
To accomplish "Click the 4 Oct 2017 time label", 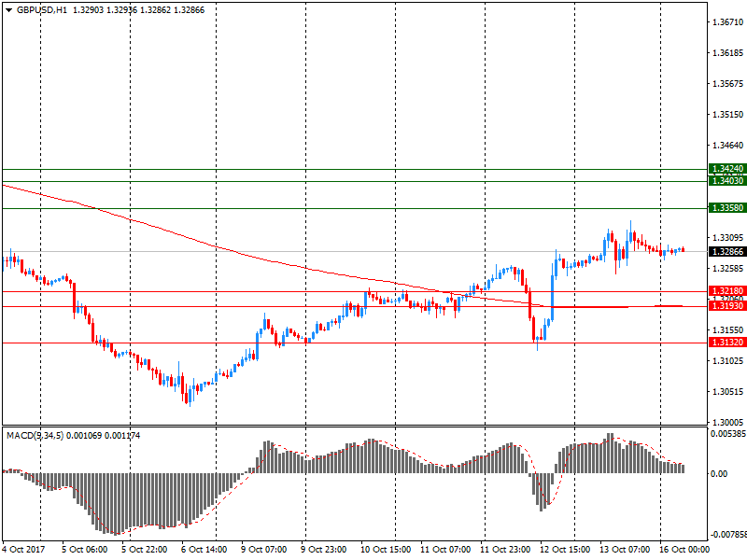I will (x=24, y=550).
